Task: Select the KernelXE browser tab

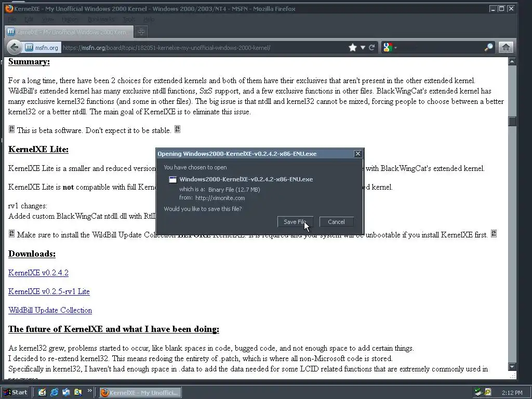Action: pyautogui.click(x=69, y=32)
